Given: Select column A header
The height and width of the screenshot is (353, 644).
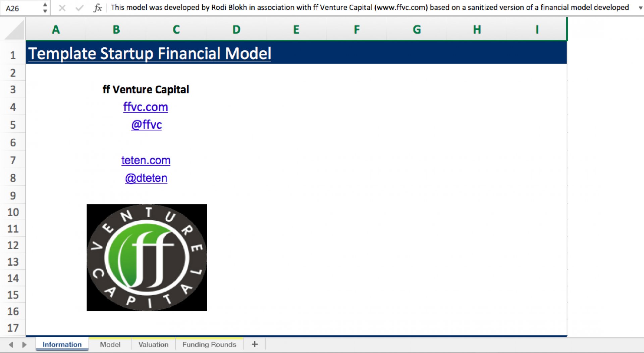Looking at the screenshot, I should click(x=56, y=30).
